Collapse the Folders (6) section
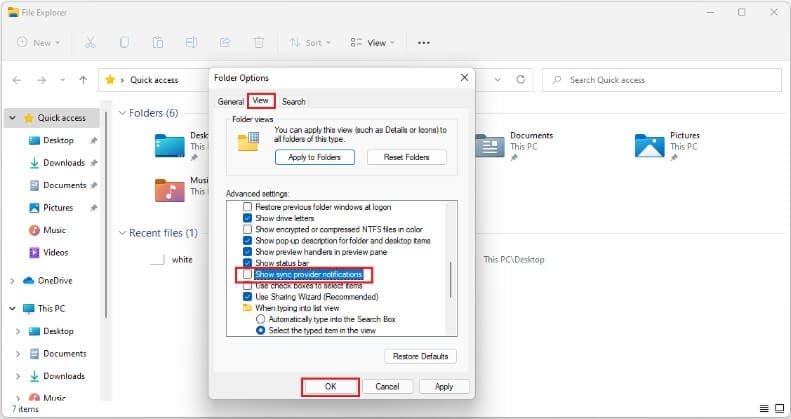This screenshot has height=419, width=791. pyautogui.click(x=122, y=113)
